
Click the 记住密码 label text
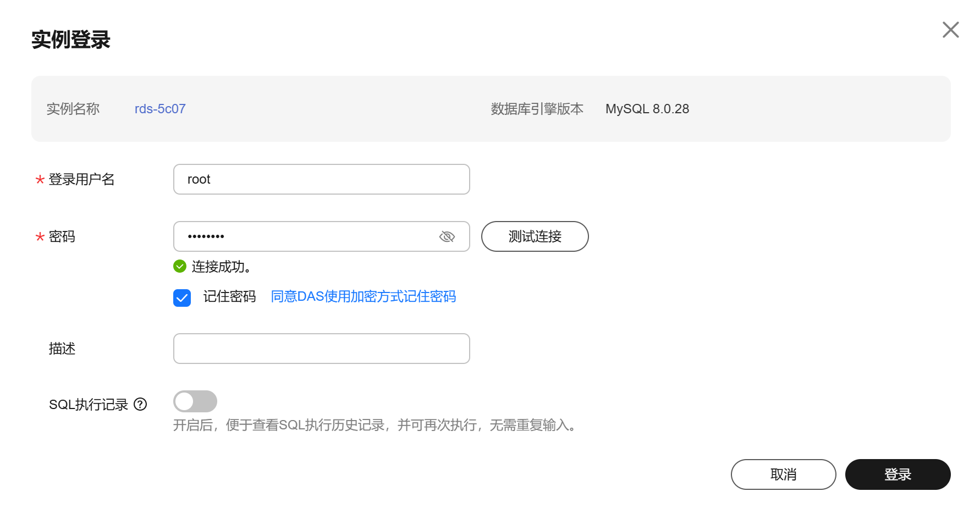pyautogui.click(x=229, y=297)
